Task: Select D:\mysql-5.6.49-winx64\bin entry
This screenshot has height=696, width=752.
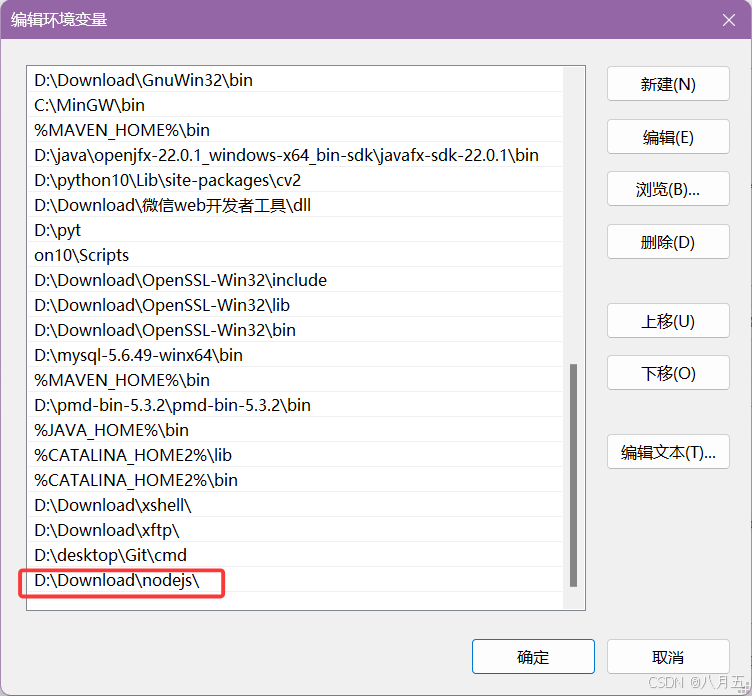Action: click(x=295, y=354)
